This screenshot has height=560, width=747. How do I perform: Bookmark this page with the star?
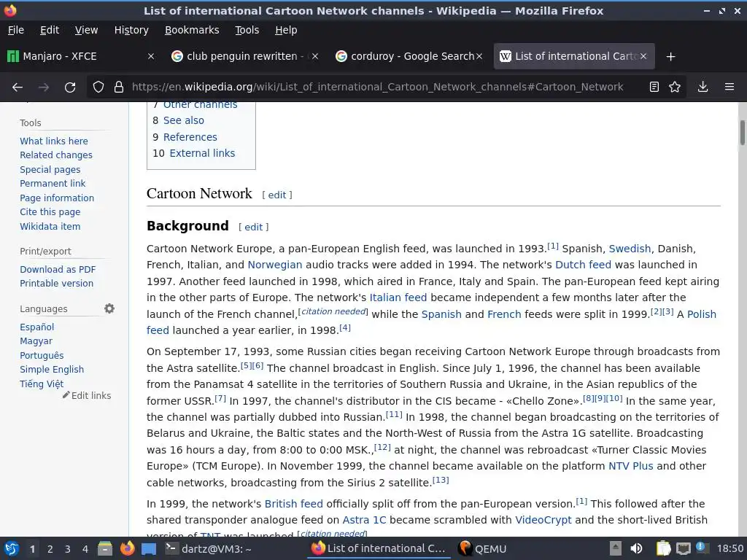coord(675,87)
